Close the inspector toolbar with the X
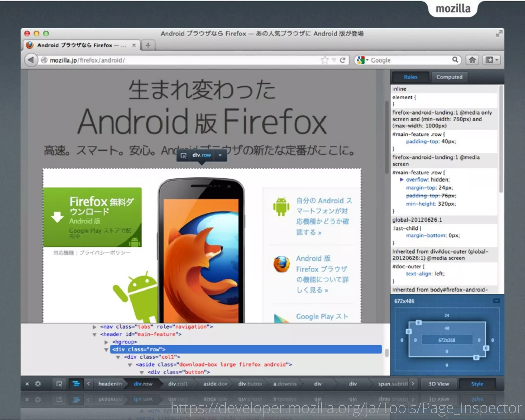 [27, 384]
